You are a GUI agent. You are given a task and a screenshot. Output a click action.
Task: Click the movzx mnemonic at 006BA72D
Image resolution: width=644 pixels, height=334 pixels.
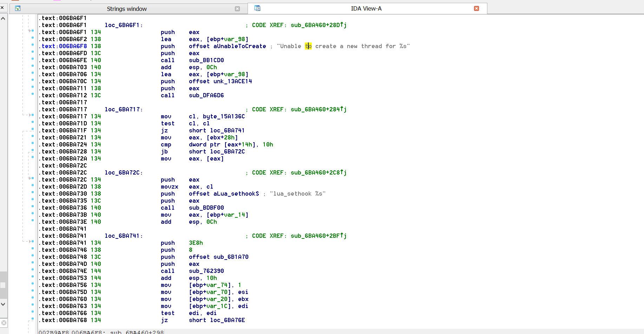coord(170,187)
